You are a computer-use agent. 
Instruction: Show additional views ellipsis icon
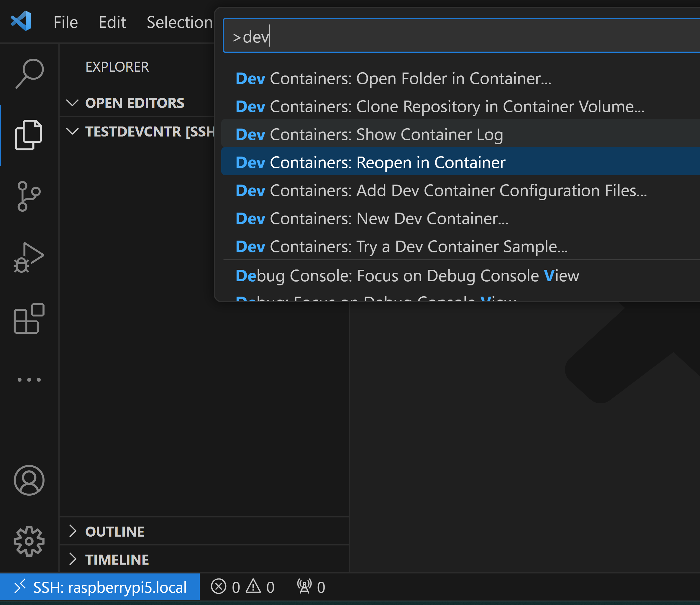click(29, 379)
